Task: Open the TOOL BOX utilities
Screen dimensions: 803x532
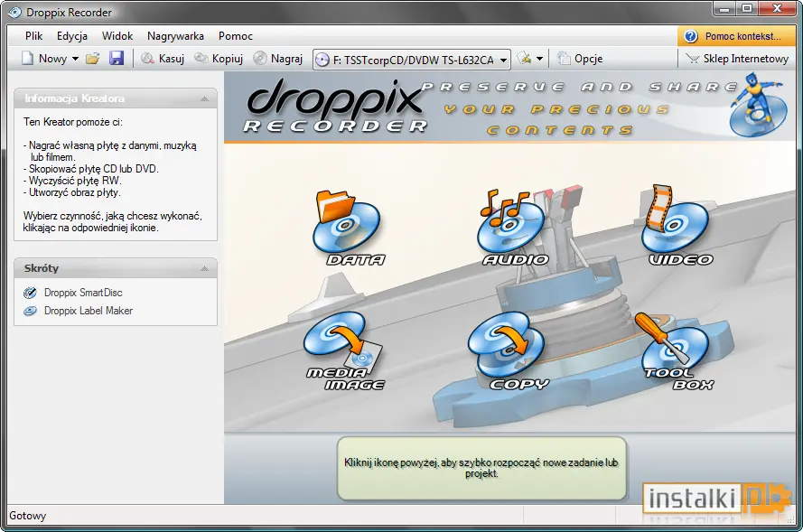Action: point(673,351)
